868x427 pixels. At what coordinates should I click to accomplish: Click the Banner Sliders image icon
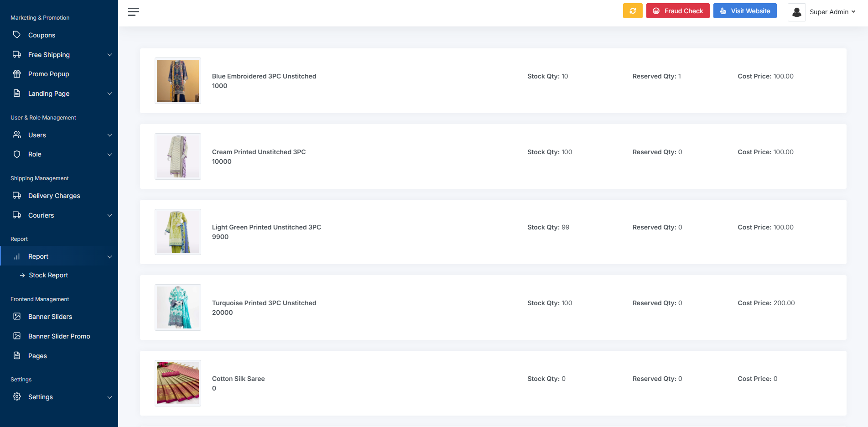(x=17, y=316)
